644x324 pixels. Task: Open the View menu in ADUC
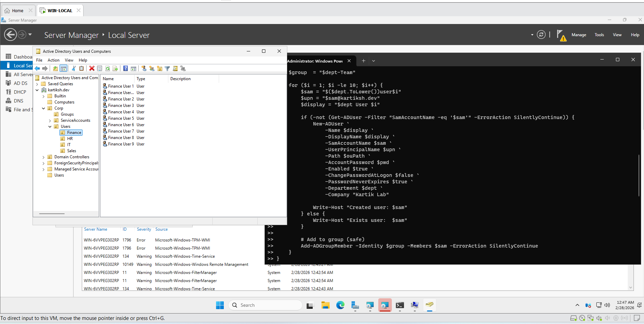coord(69,60)
